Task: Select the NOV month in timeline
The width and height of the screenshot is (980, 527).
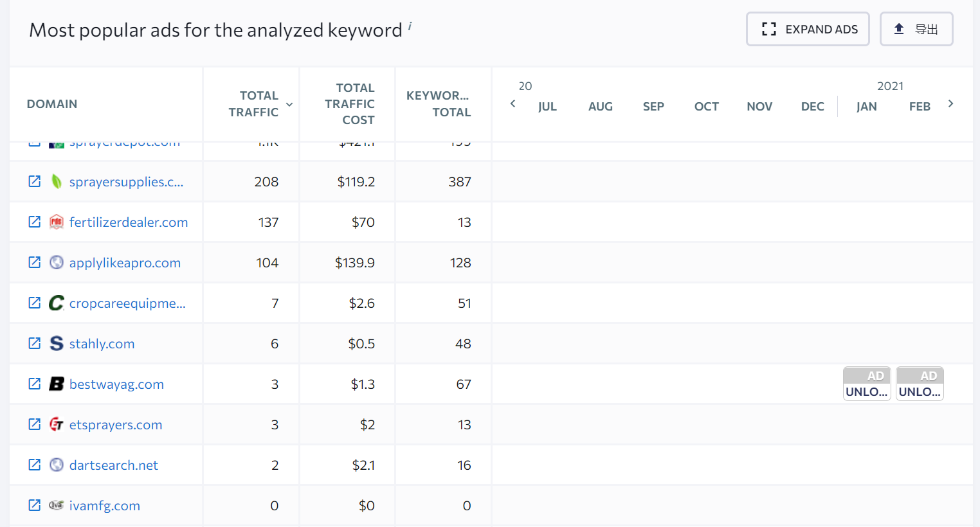Action: point(759,106)
